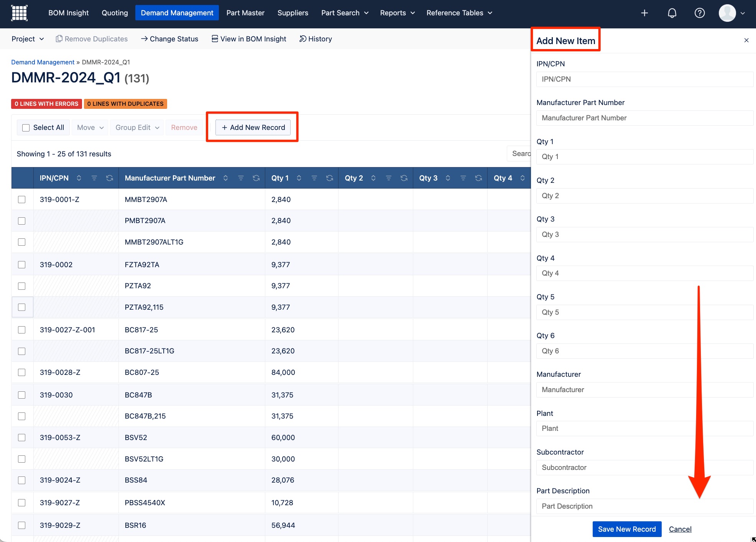Sort the Qty 2 column
The height and width of the screenshot is (542, 756).
click(x=373, y=178)
